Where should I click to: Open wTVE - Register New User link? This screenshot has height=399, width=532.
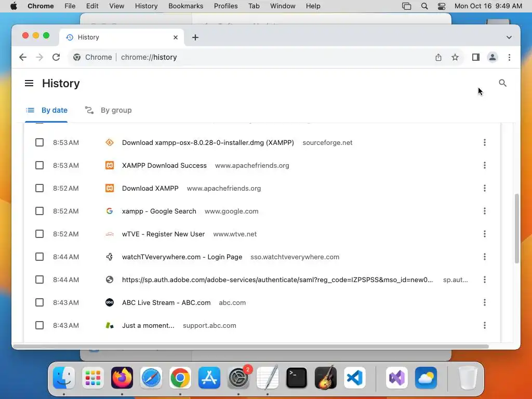tap(163, 234)
